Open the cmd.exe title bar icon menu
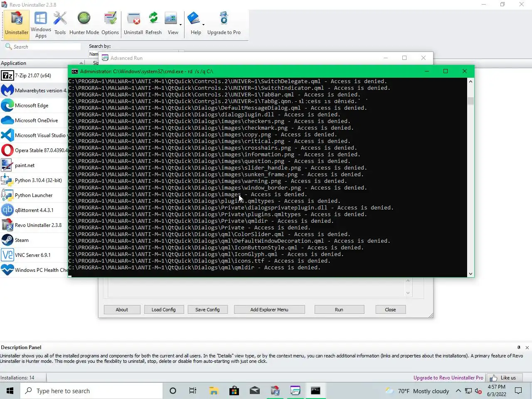Image resolution: width=532 pixels, height=399 pixels. pyautogui.click(x=75, y=71)
